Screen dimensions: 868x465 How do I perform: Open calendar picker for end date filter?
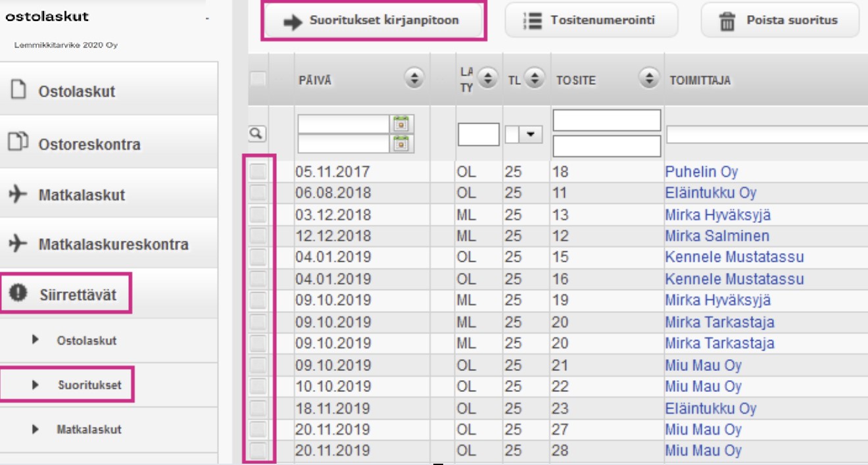(x=400, y=143)
